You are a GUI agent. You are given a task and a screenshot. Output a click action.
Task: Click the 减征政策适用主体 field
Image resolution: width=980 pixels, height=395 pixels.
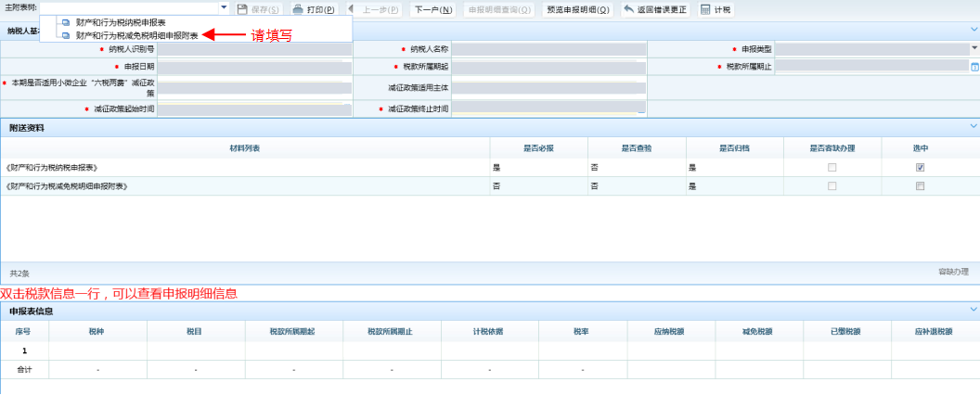point(548,88)
